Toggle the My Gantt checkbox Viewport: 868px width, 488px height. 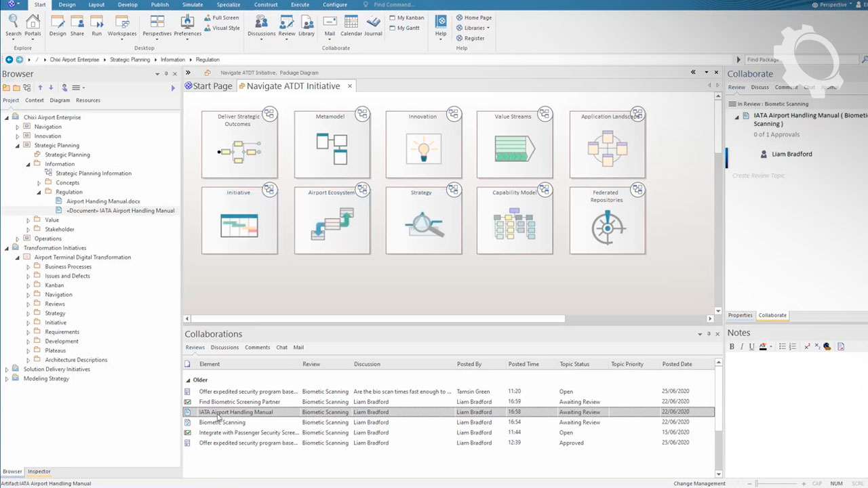point(392,28)
